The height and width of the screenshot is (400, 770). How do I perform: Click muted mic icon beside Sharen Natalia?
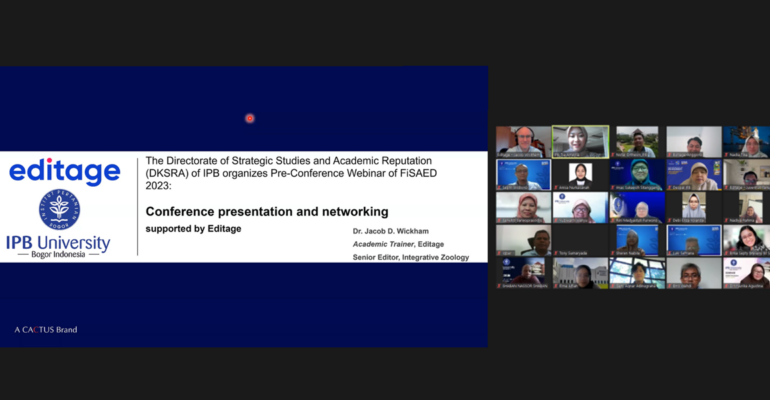pos(614,253)
